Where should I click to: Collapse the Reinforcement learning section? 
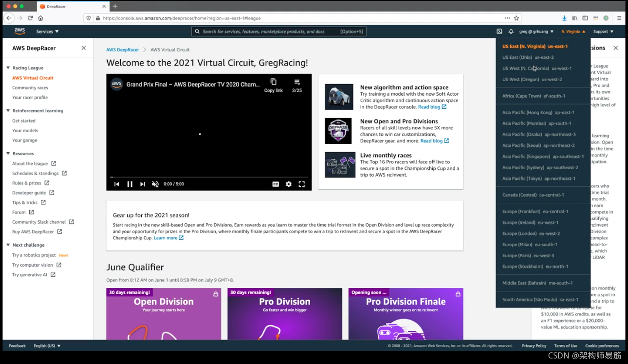point(8,111)
